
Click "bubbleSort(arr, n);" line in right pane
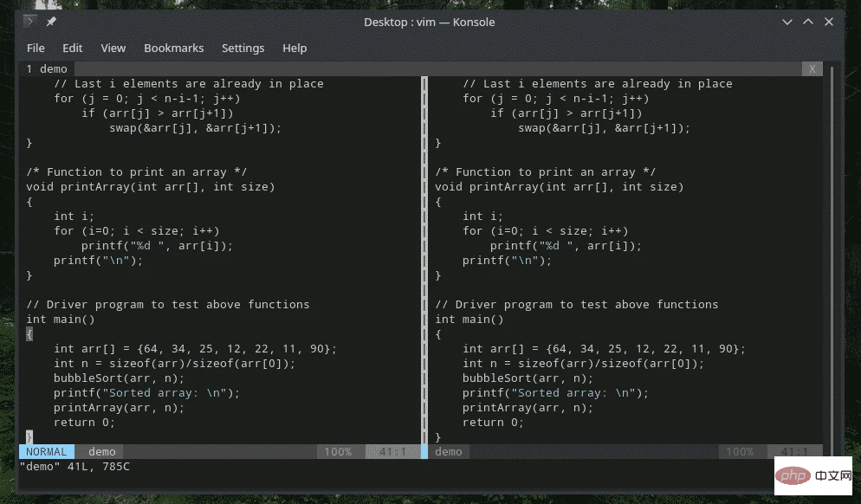coord(528,378)
